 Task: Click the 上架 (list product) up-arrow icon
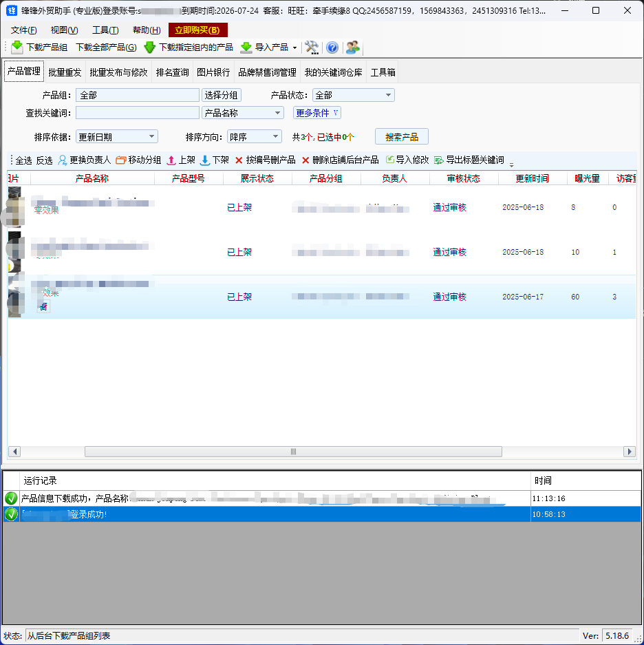[172, 160]
